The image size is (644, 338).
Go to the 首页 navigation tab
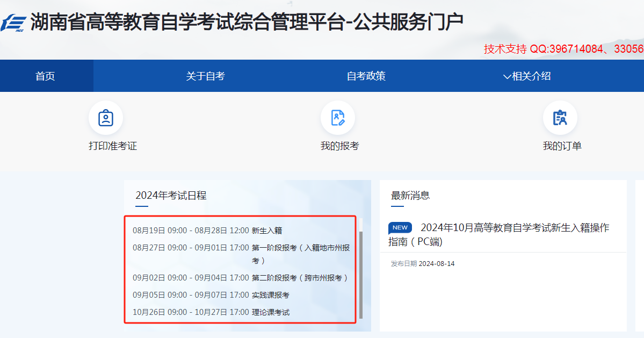click(x=46, y=76)
